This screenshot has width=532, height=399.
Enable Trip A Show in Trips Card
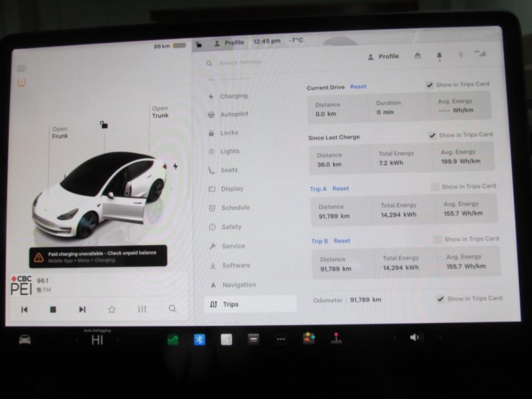pyautogui.click(x=435, y=187)
